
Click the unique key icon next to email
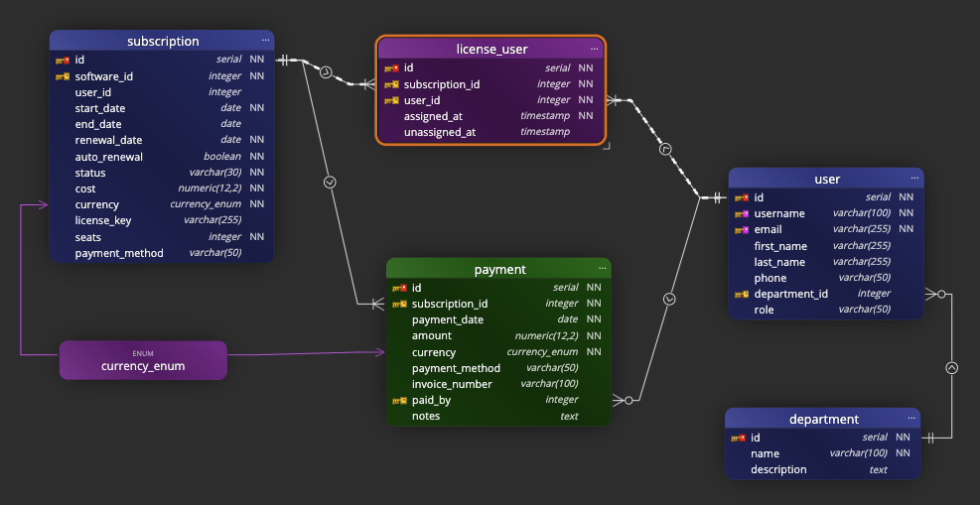(x=741, y=230)
